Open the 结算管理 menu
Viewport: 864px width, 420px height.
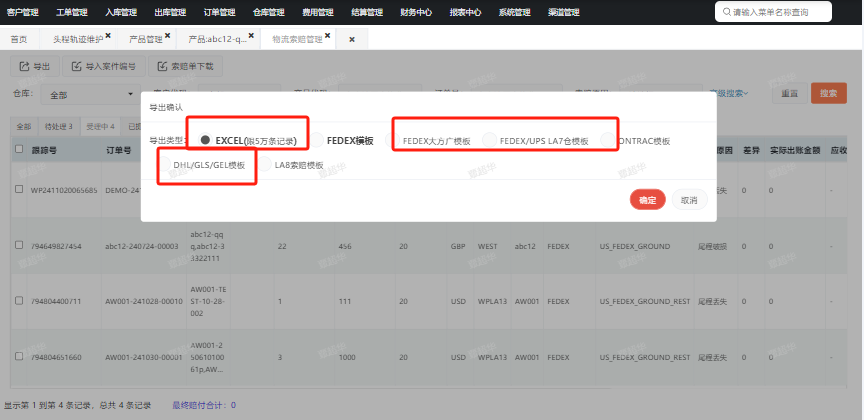point(367,12)
